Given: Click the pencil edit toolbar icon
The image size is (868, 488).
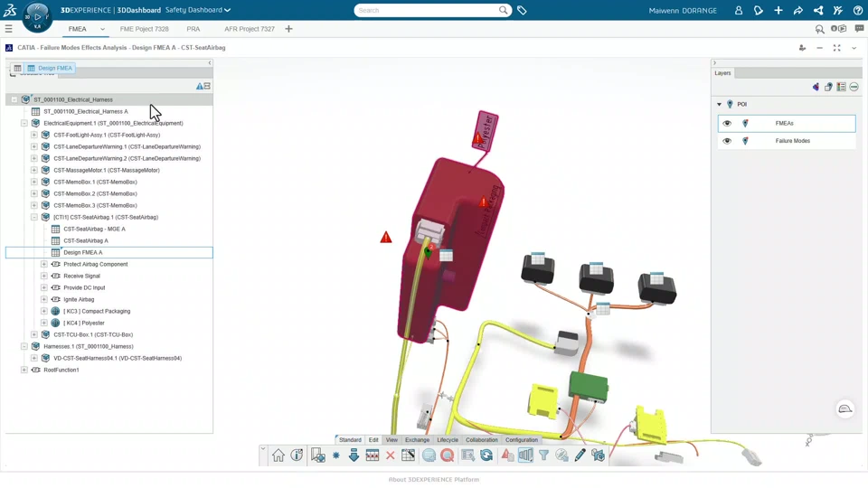Looking at the screenshot, I should click(x=580, y=455).
